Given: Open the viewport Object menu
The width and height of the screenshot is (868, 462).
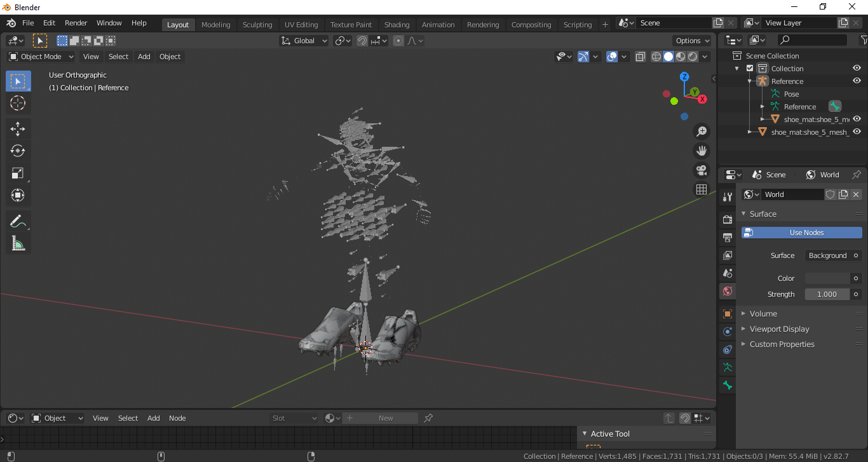Looking at the screenshot, I should [170, 57].
